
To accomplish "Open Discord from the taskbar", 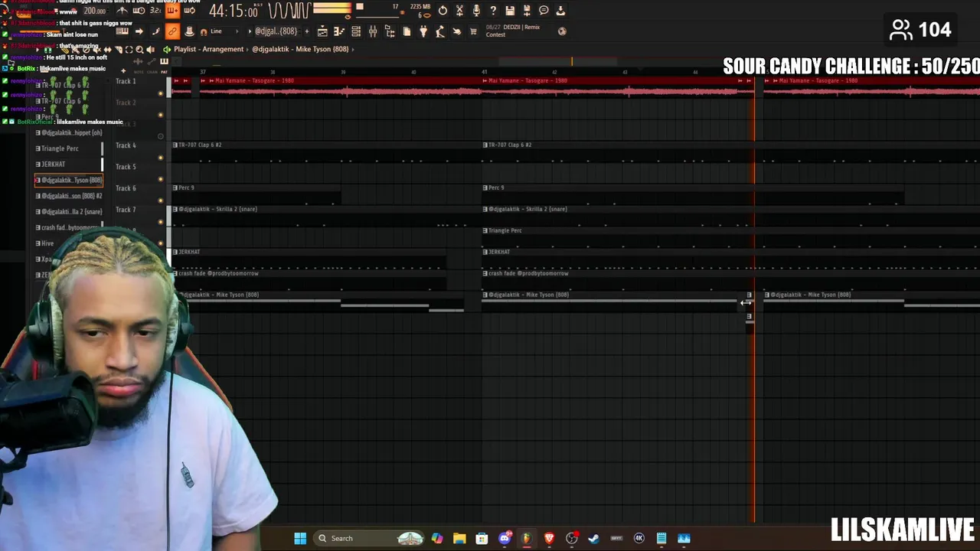I will (505, 538).
